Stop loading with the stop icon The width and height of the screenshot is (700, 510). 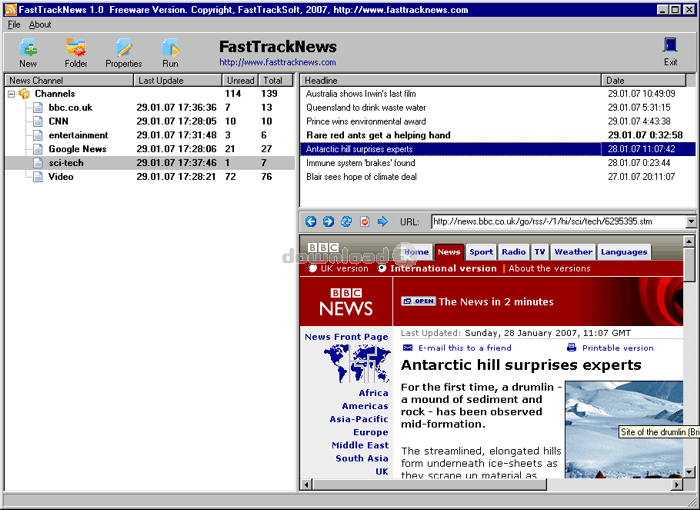tap(365, 222)
